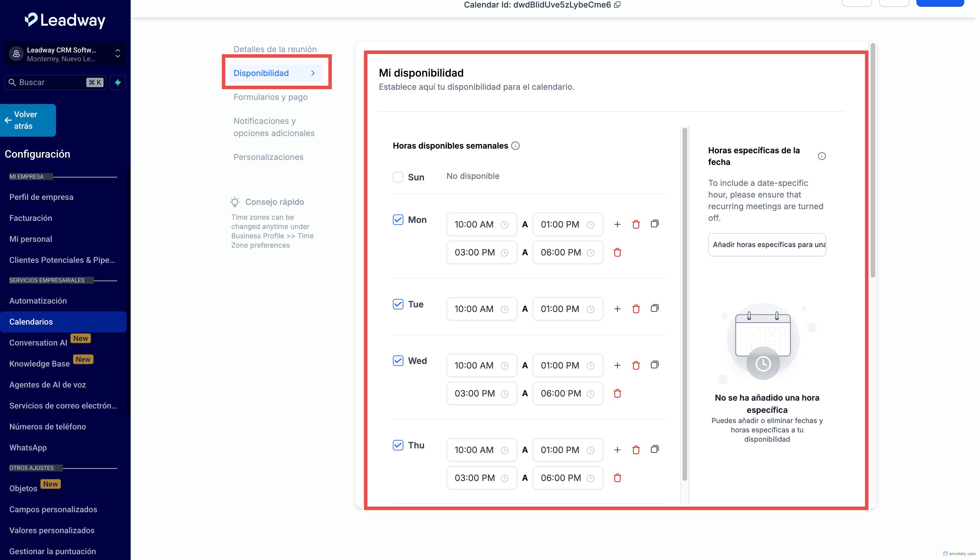
Task: Uncheck the Mon availability checkbox
Action: tap(398, 220)
